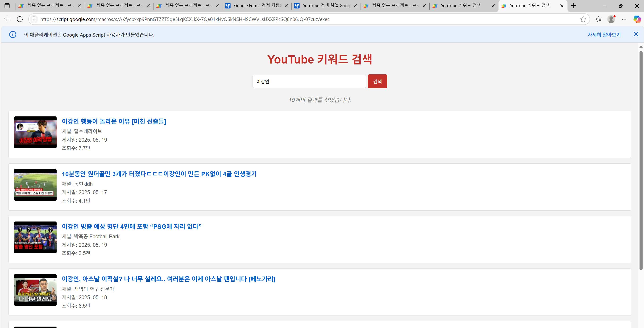644x328 pixels.
Task: Click thumbnail of 동현kldh video
Action: (x=35, y=185)
